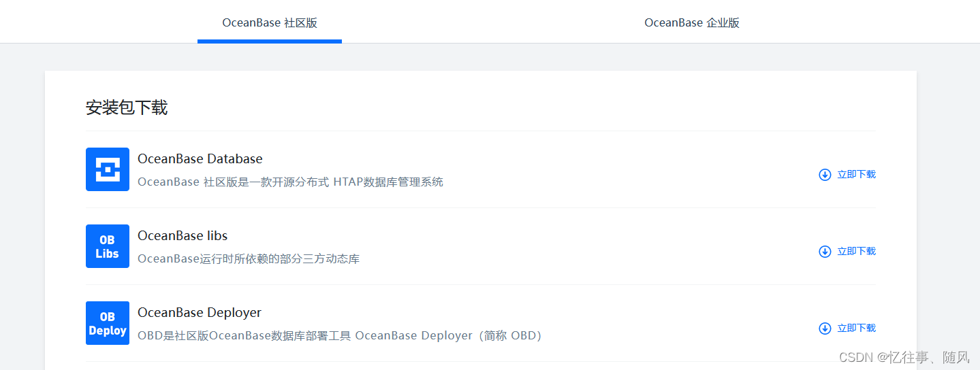Click 立即下载 link for OceanBase Database
Image resolution: width=980 pixels, height=370 pixels.
[x=856, y=175]
